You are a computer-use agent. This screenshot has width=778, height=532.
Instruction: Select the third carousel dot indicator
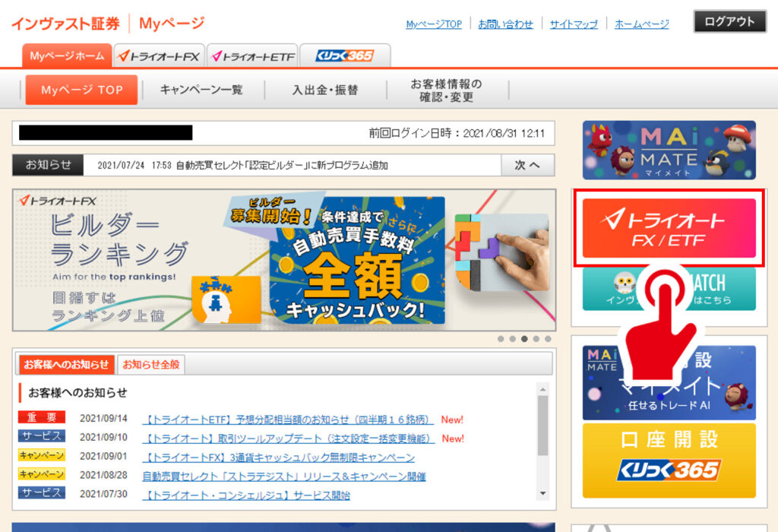524,339
